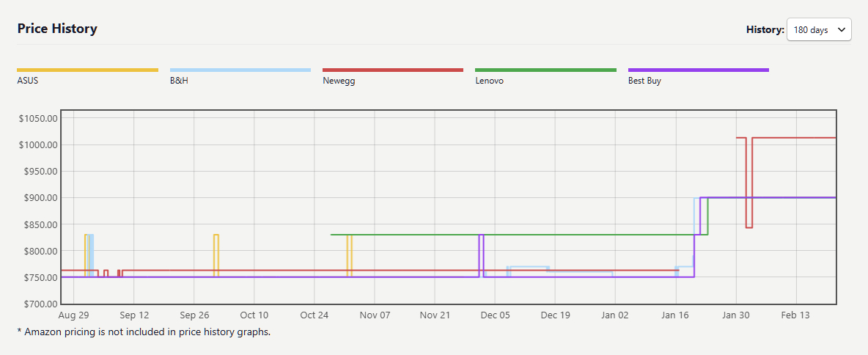This screenshot has width=868, height=355.
Task: Click the light blue B&H legend bar
Action: click(240, 70)
